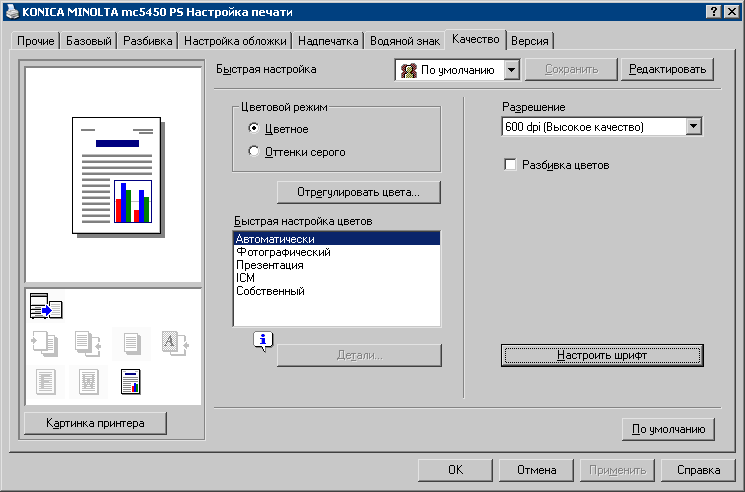Switch to the Настройка обложки tab

point(235,41)
